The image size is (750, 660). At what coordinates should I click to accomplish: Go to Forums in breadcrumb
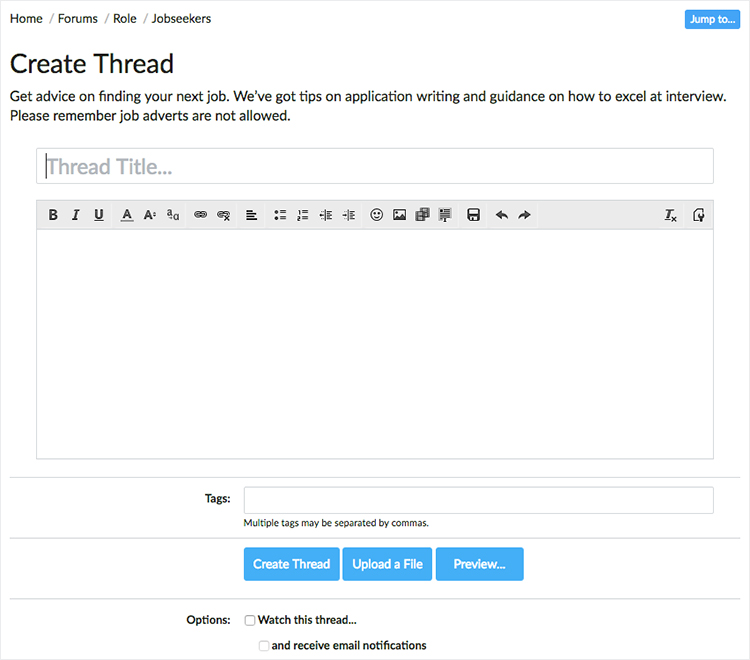[78, 19]
